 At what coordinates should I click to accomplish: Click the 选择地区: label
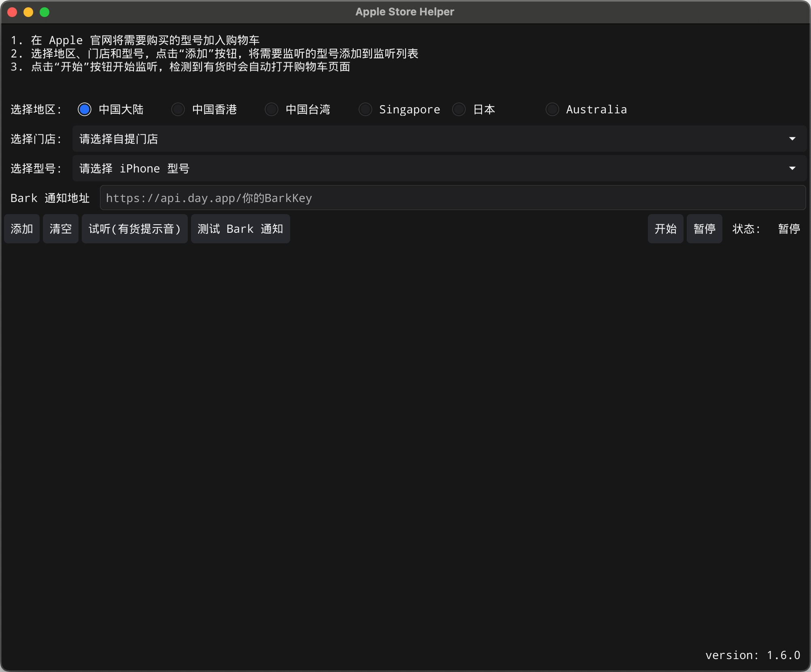point(36,109)
